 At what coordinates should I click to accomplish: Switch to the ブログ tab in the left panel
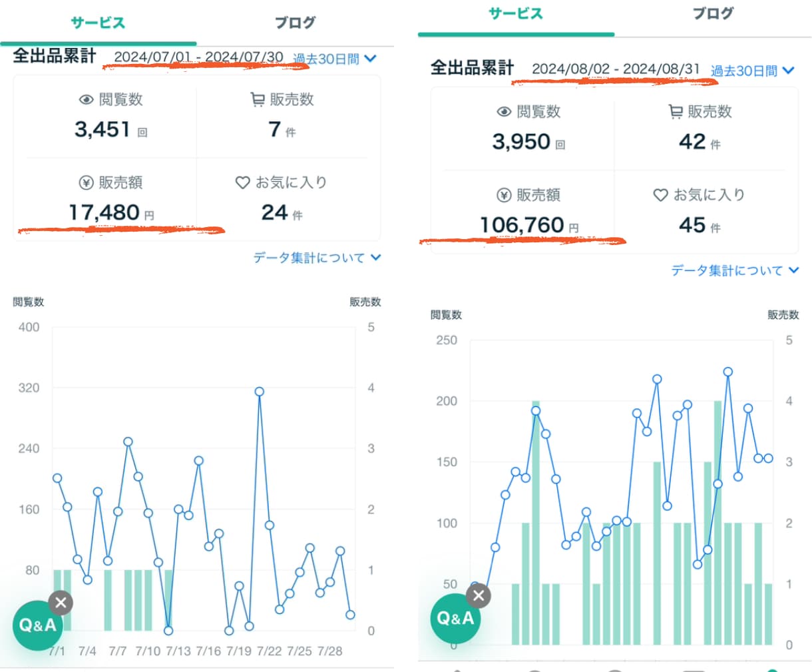pos(295,23)
